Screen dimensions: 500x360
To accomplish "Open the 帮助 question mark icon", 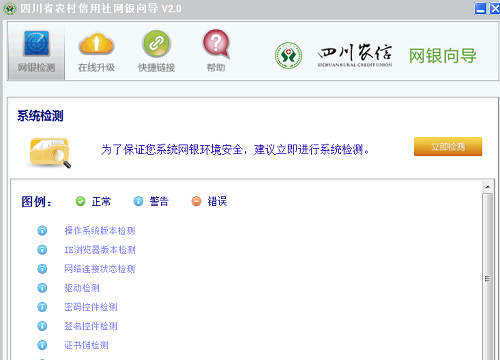I will click(x=216, y=44).
